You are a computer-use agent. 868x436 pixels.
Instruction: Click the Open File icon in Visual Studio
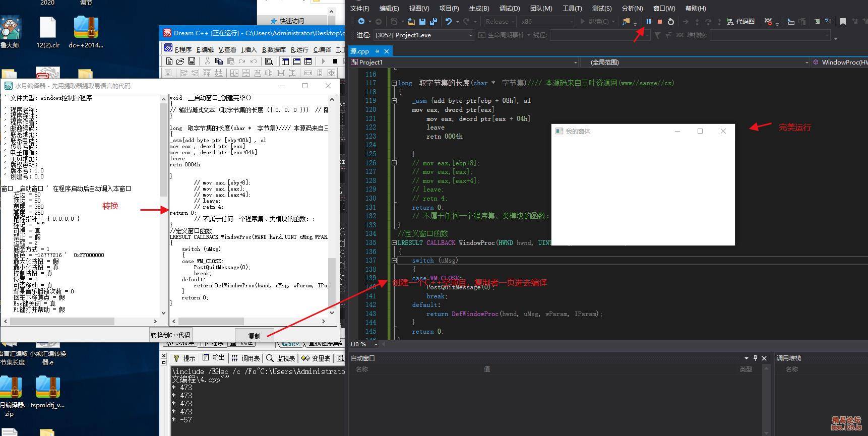point(411,22)
